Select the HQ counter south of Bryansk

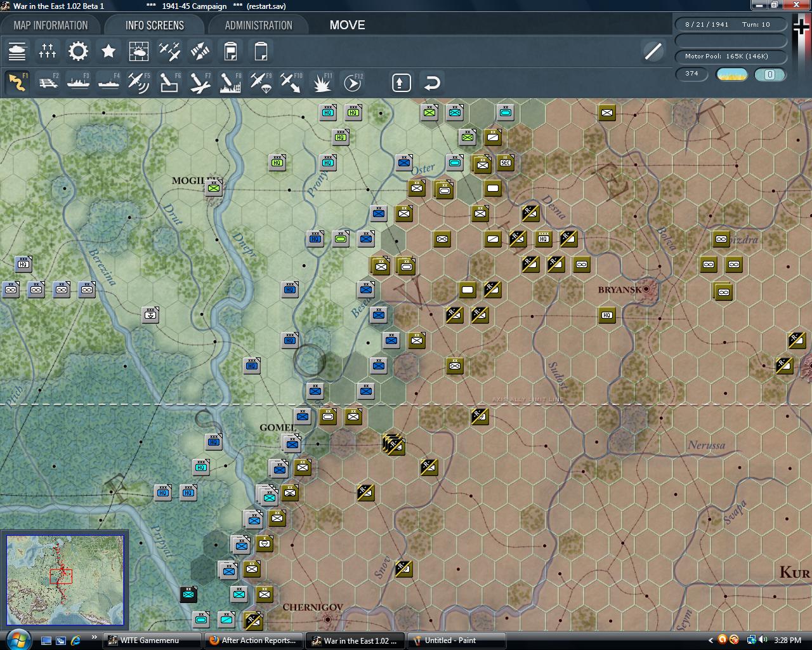point(606,315)
